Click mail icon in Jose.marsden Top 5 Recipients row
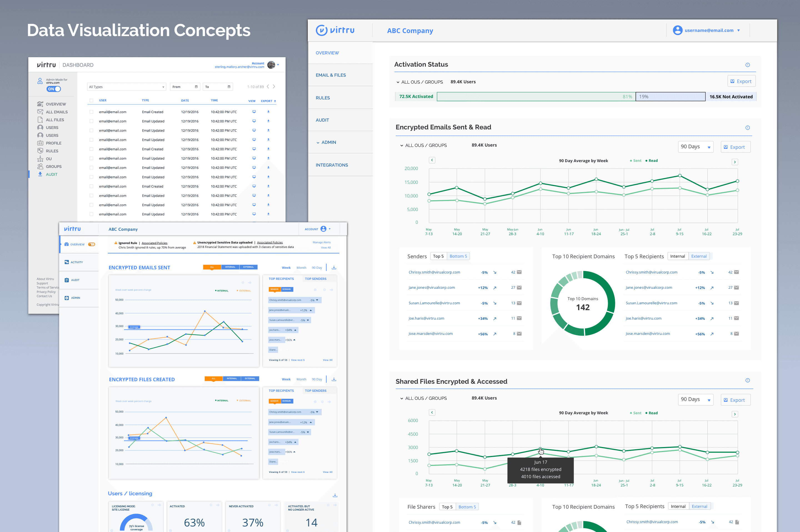This screenshot has height=532, width=800. coord(736,333)
